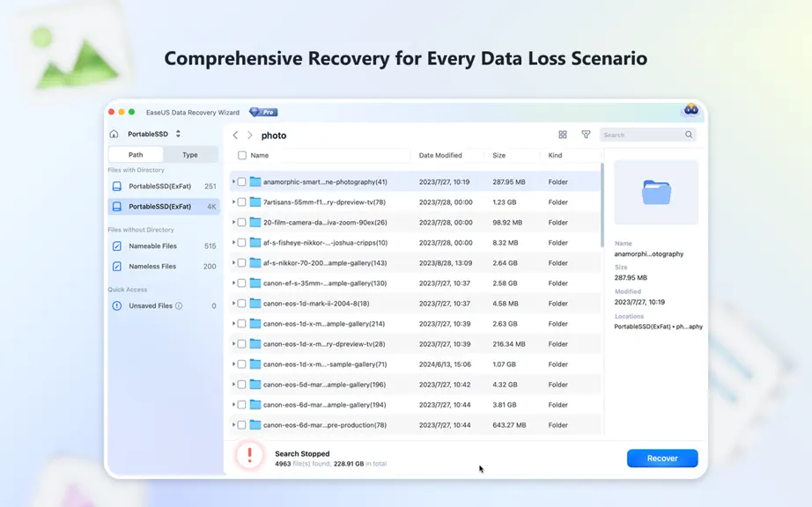Click the Recover button
Image resolution: width=812 pixels, height=507 pixels.
coord(662,459)
